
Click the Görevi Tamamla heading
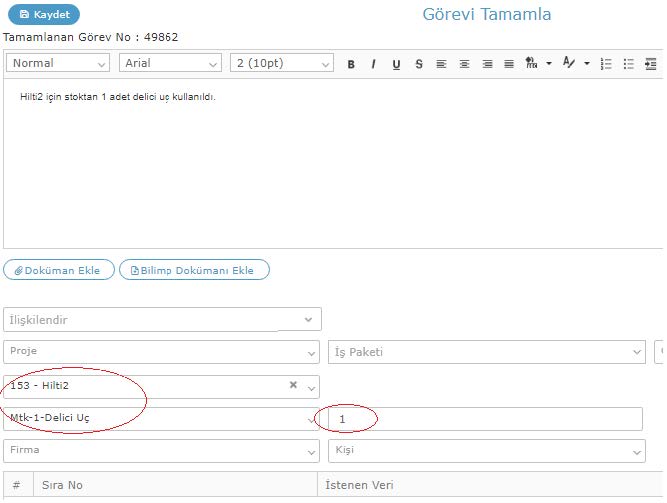pyautogui.click(x=487, y=14)
